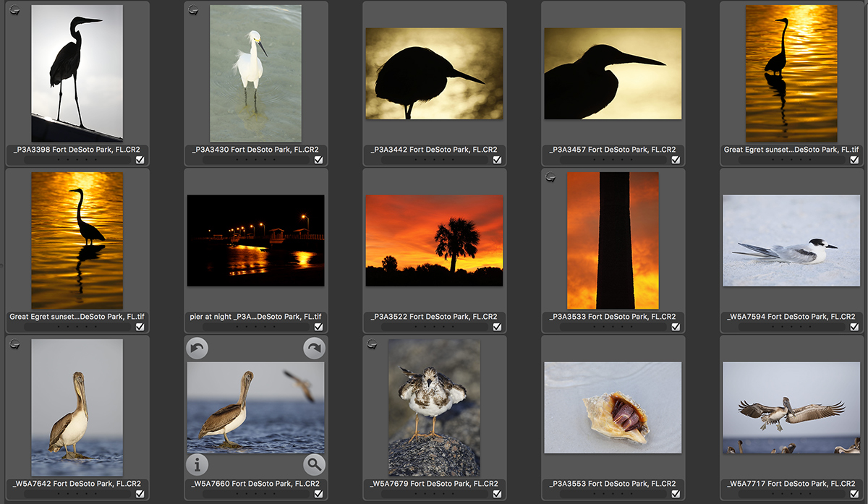Uncheck the _P3A3522 photo checkbox
This screenshot has height=504, width=868.
click(x=497, y=327)
